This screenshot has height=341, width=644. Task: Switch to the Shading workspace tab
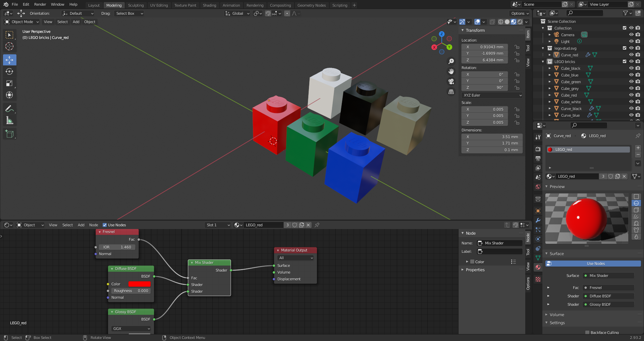[x=209, y=5]
